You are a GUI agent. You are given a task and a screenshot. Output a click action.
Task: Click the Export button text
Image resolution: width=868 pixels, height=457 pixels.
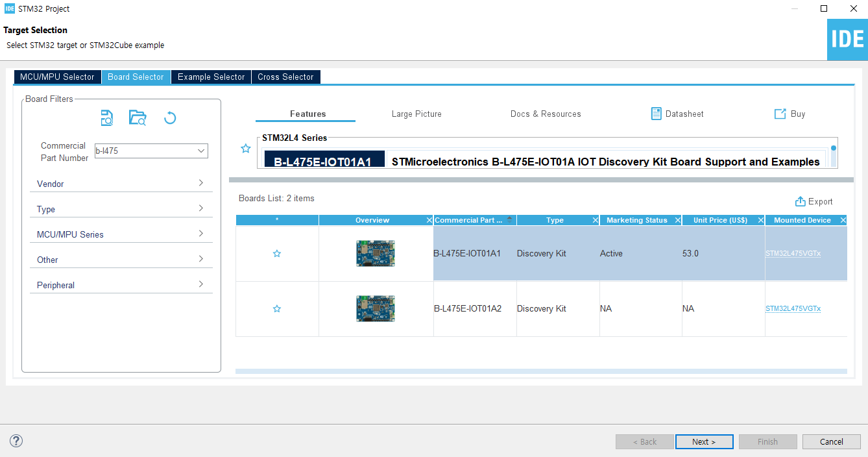click(821, 202)
